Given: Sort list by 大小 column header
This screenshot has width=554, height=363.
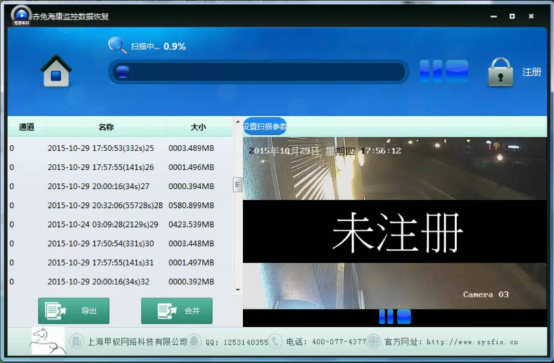Looking at the screenshot, I should click(198, 127).
